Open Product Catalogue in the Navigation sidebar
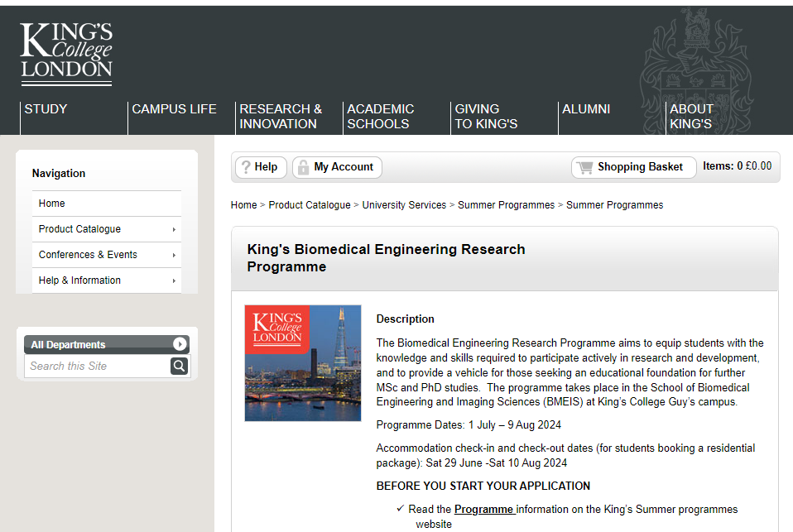 pos(79,229)
